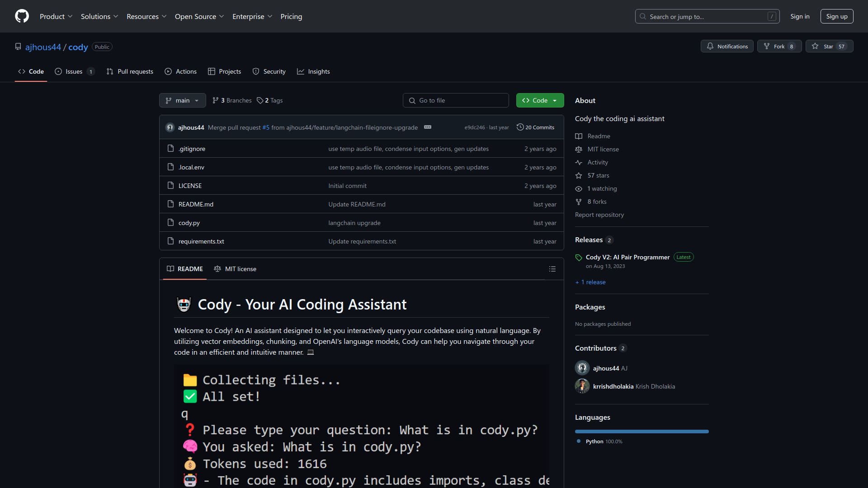Click Report repository link
This screenshot has height=488, width=868.
(x=599, y=215)
